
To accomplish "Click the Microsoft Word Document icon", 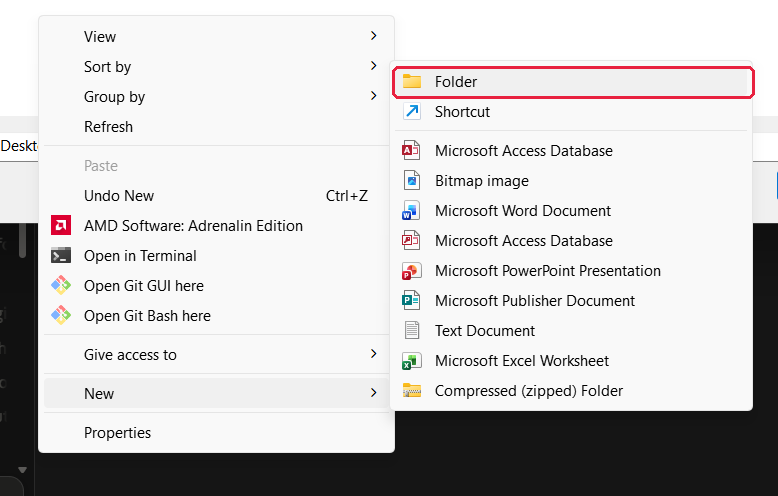I will pos(411,210).
